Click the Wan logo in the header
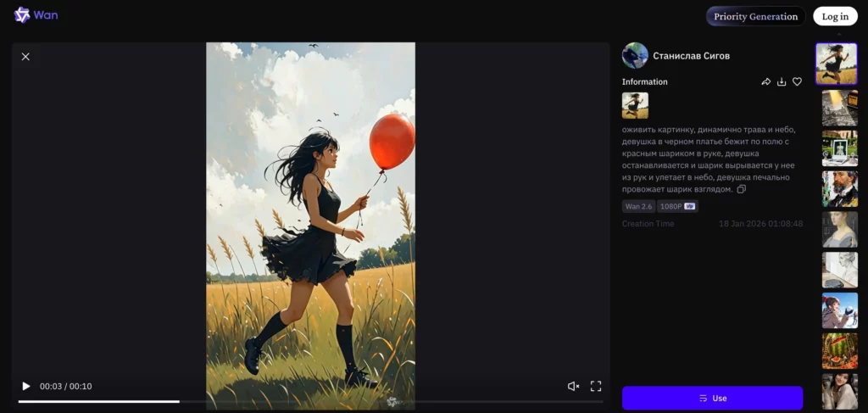Image resolution: width=868 pixels, height=413 pixels. pos(36,15)
